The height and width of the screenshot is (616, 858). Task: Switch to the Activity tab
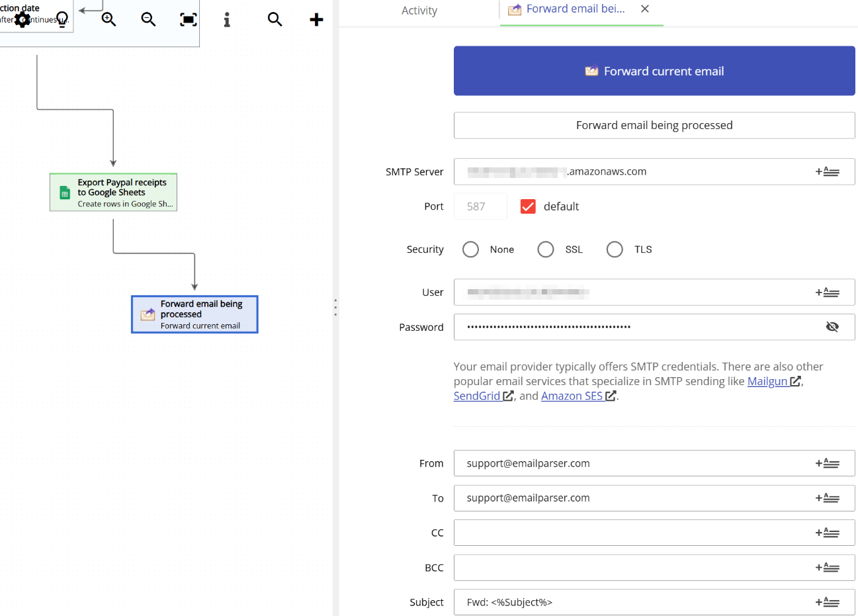click(x=419, y=11)
